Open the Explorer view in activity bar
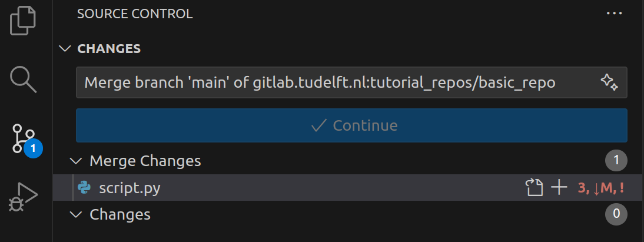Viewport: 644px width, 242px height. (x=24, y=19)
